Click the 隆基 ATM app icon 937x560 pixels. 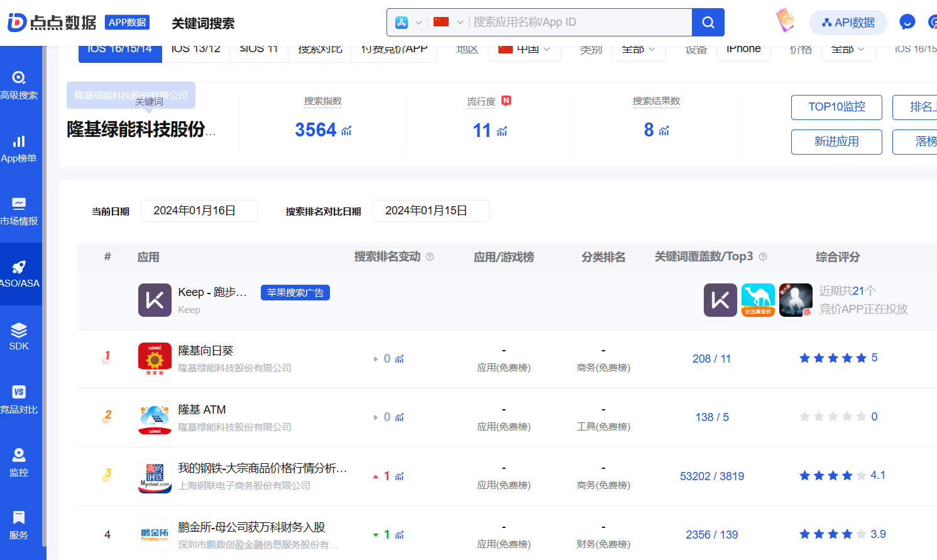pos(155,418)
